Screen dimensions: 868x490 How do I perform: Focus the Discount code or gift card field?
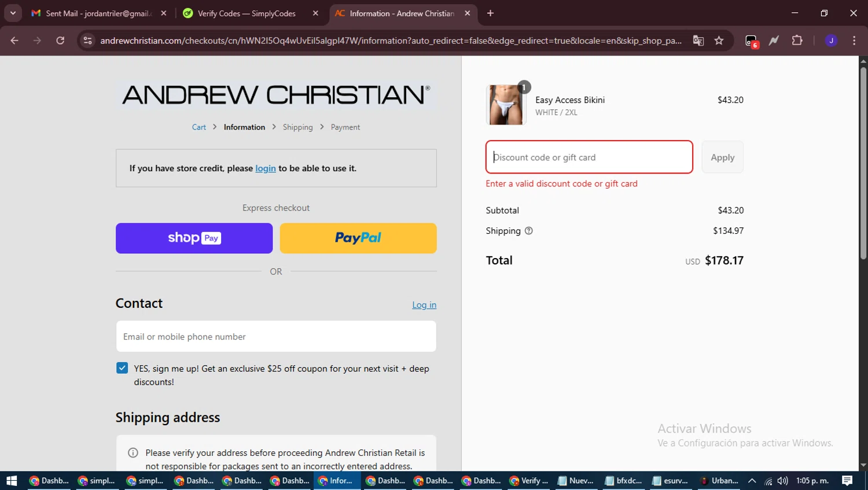589,157
